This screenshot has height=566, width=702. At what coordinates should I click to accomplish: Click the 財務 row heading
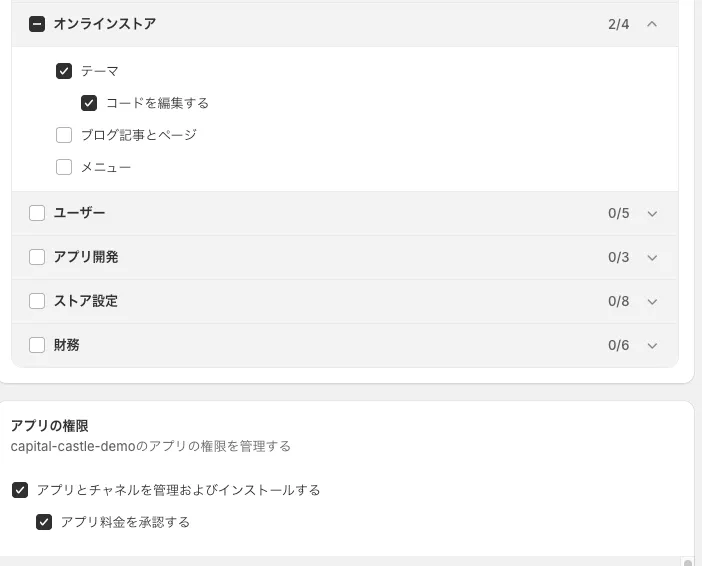pos(67,345)
